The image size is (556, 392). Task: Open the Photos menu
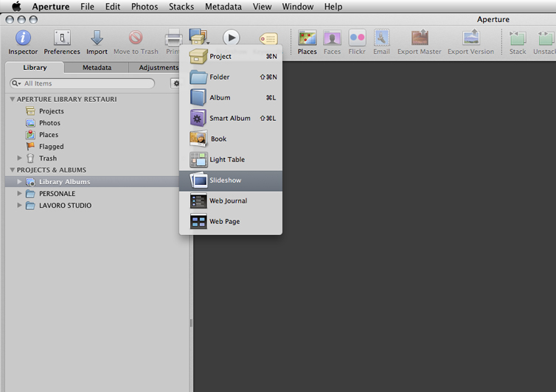[x=145, y=7]
